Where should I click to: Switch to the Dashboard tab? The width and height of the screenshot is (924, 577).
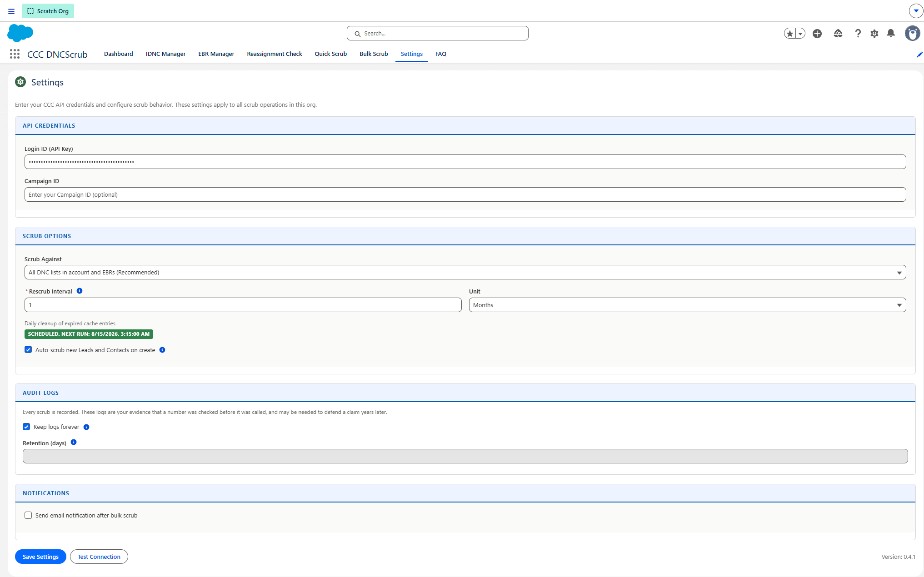[119, 54]
